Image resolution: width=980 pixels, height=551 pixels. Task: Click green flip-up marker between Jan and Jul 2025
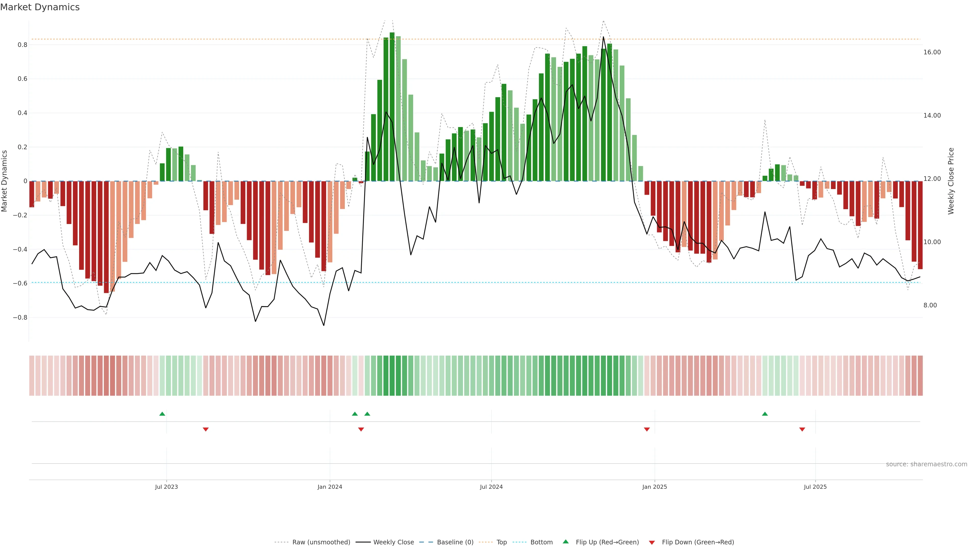(765, 414)
